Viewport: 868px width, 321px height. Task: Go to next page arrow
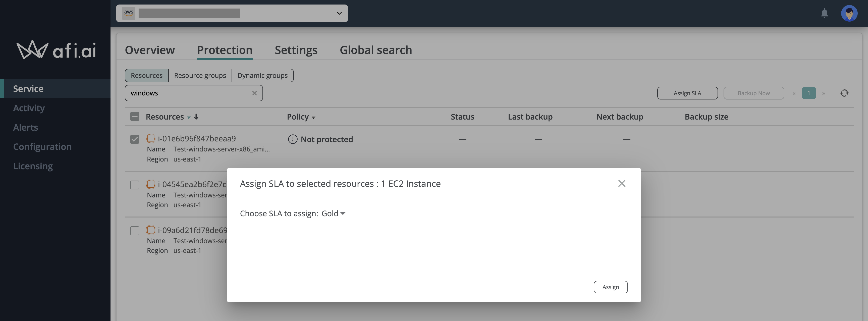coord(823,93)
